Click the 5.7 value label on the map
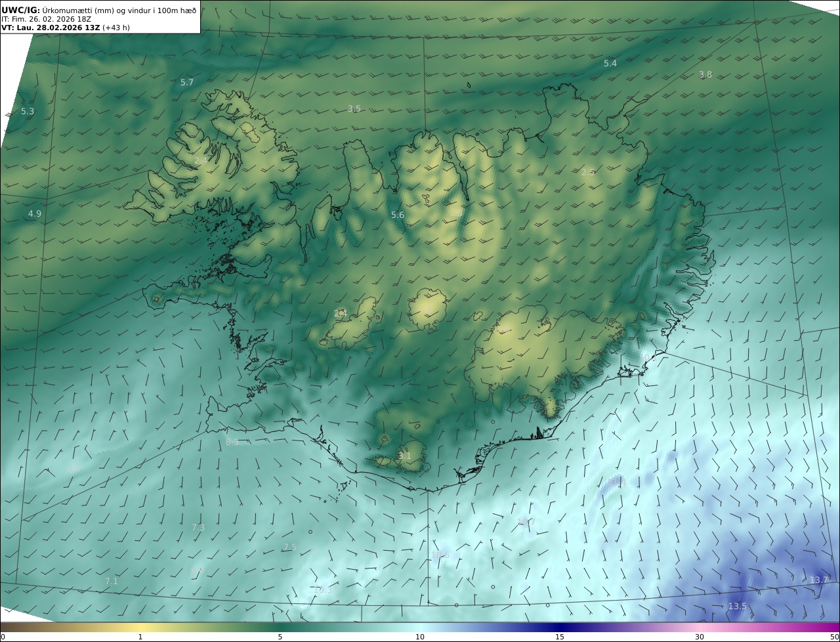Screen dimensions: 840x642 [187, 83]
